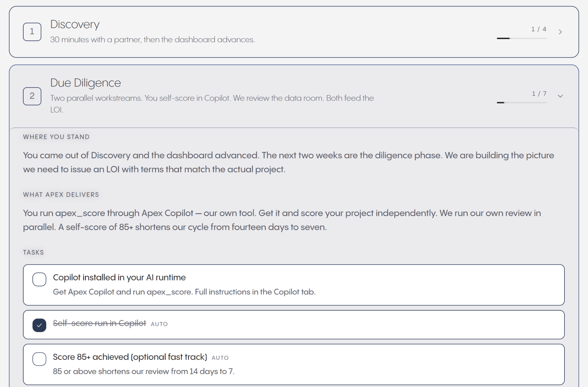Click 'You run apex_score through Apex Copilot' paragraph
Screen dimensions: 588x387
pyautogui.click(x=282, y=220)
